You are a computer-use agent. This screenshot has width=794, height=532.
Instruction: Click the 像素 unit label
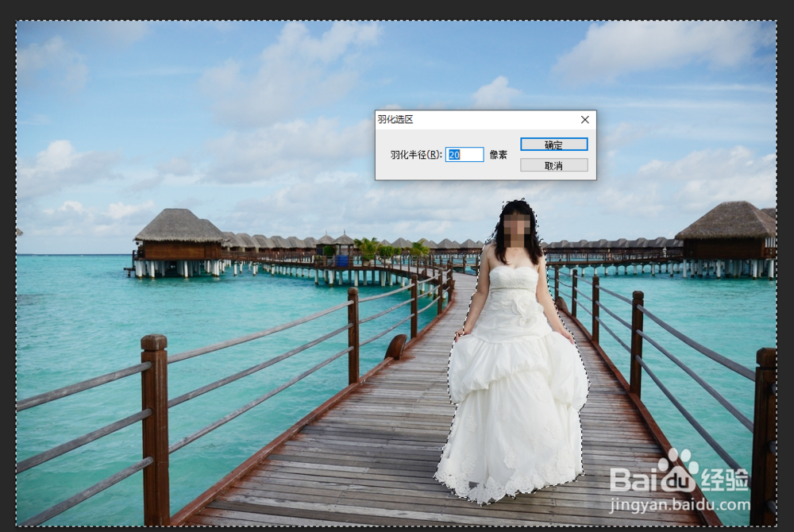499,154
